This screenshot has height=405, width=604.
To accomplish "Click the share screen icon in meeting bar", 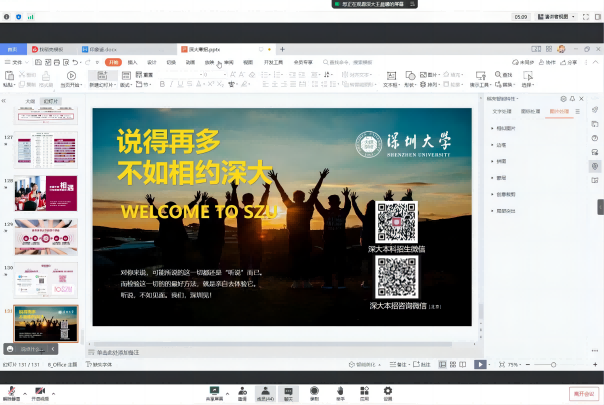I will click(x=214, y=390).
